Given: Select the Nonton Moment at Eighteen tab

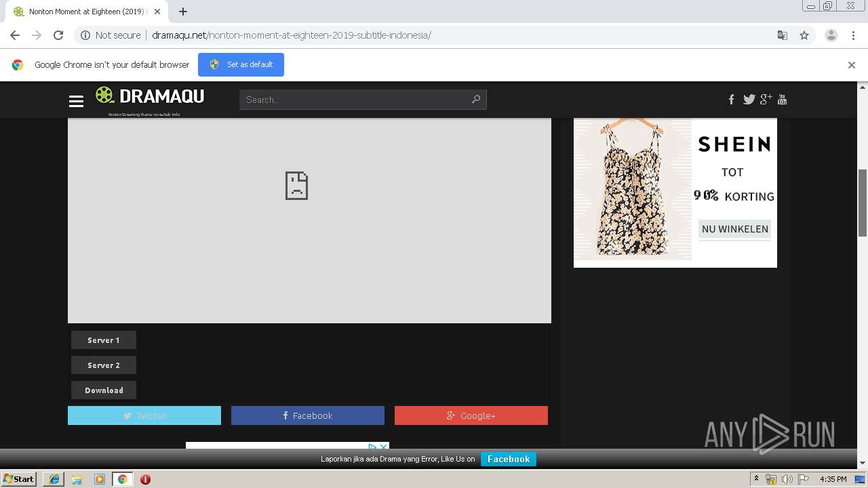Looking at the screenshot, I should pos(87,12).
